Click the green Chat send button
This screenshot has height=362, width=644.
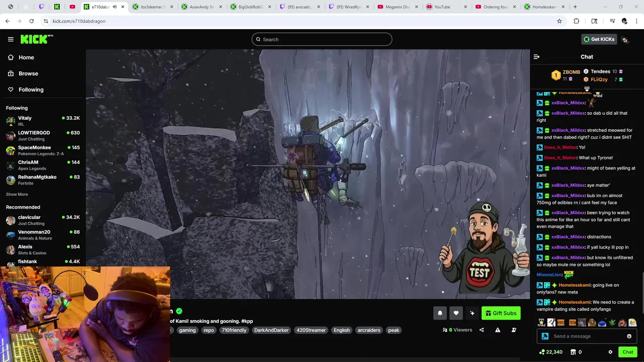click(x=627, y=352)
